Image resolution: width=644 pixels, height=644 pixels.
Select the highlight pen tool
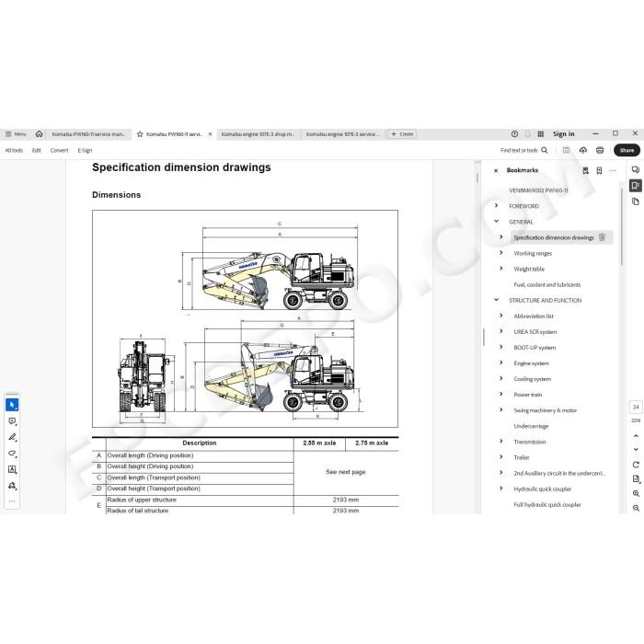pos(12,437)
